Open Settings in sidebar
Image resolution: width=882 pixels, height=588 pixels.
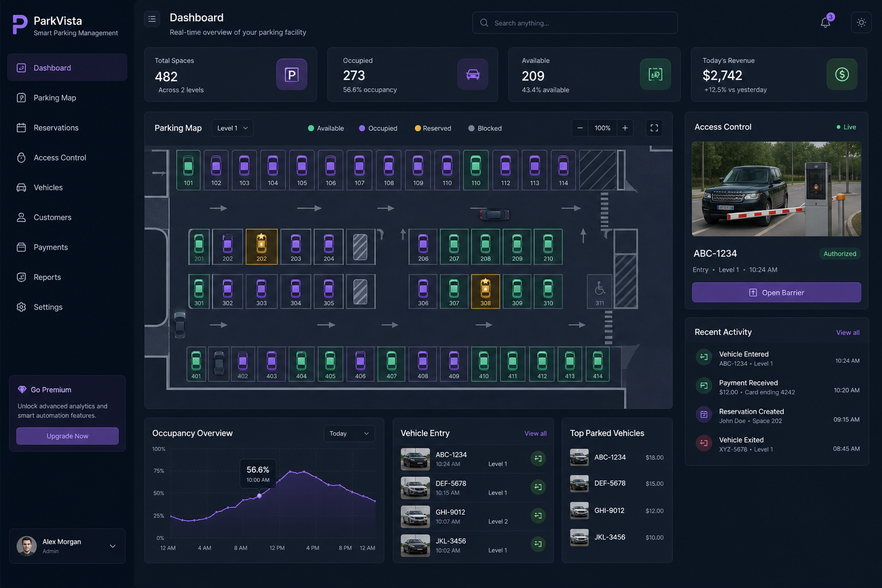(x=67, y=307)
